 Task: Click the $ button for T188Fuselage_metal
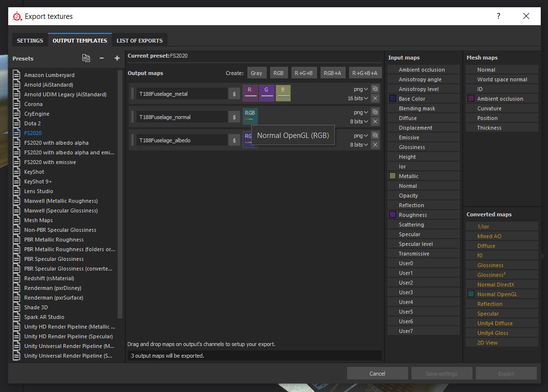tap(234, 94)
